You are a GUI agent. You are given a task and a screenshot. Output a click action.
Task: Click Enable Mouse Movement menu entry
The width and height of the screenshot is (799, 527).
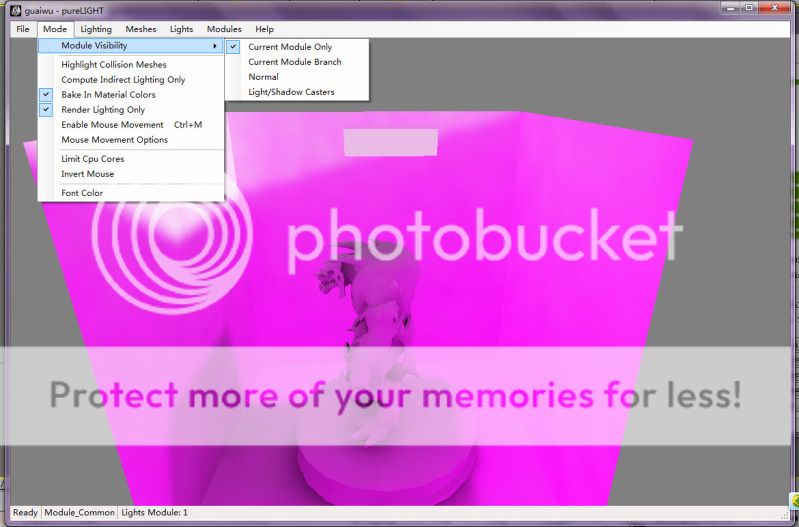click(112, 125)
